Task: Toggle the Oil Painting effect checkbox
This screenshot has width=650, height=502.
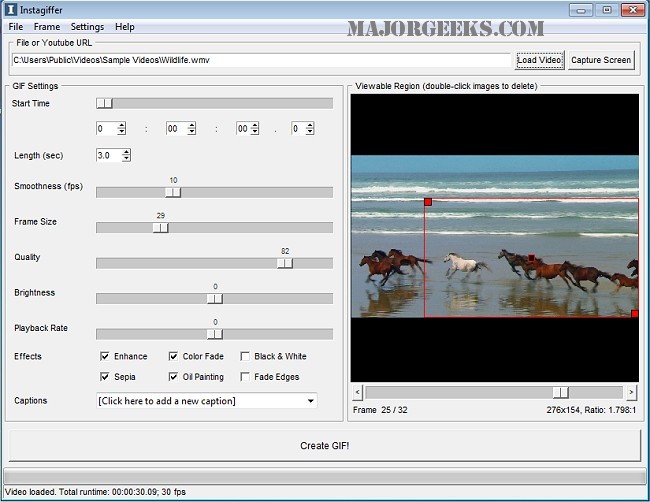Action: click(173, 376)
